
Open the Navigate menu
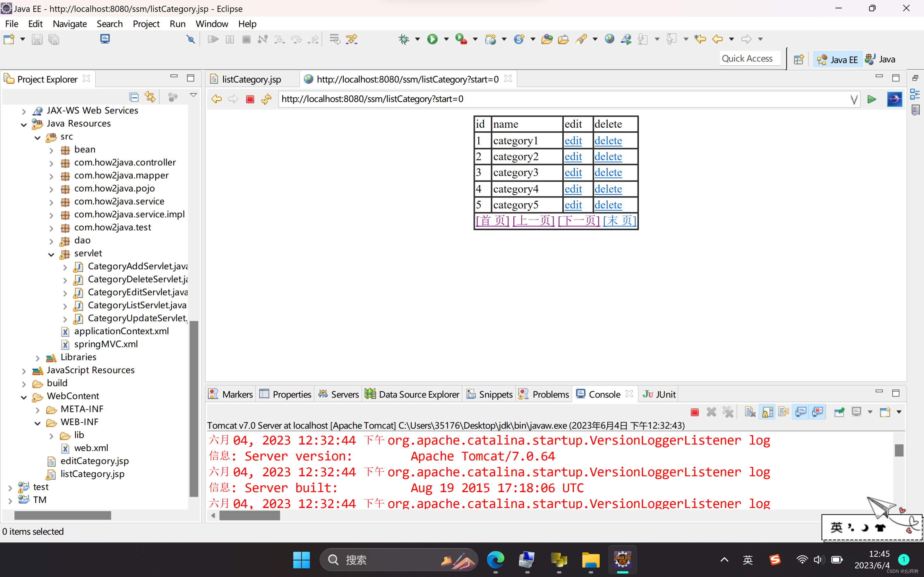(x=70, y=24)
